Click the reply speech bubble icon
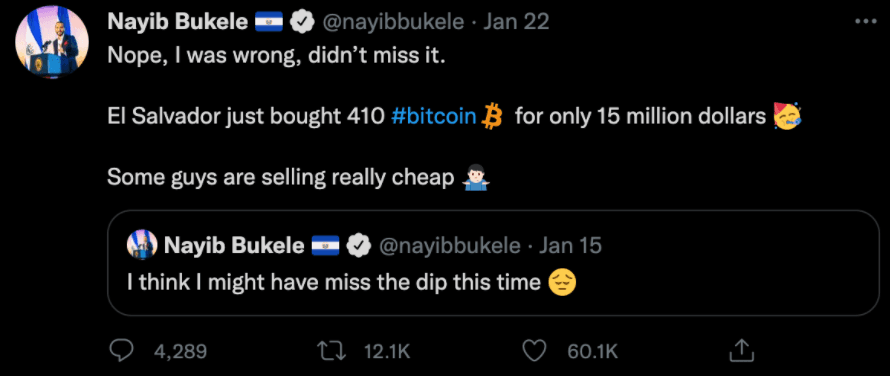The height and width of the screenshot is (376, 890). 120,352
